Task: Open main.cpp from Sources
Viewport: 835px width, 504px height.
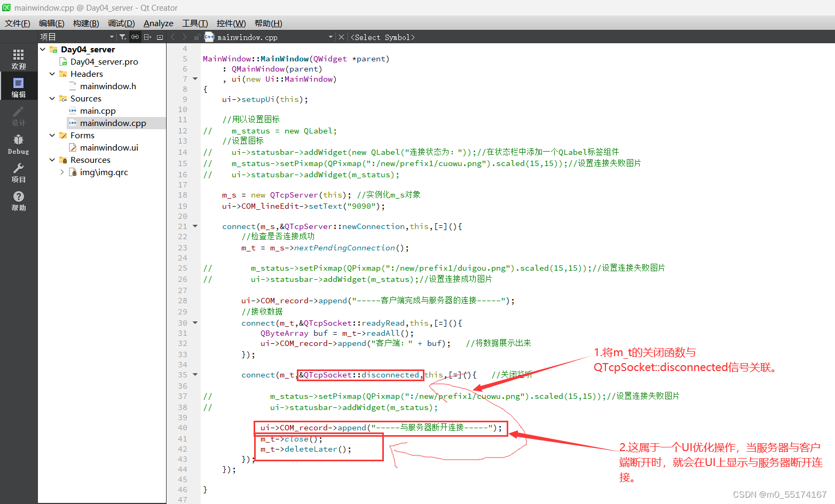Action: coord(98,111)
